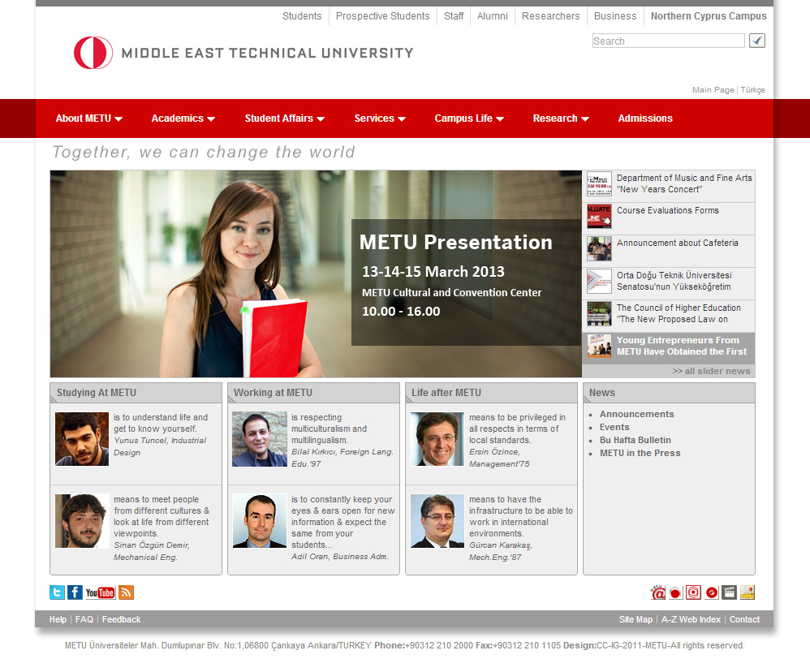Open the Life after METU heading
Viewport: 810px width, 672px height.
[x=446, y=393]
